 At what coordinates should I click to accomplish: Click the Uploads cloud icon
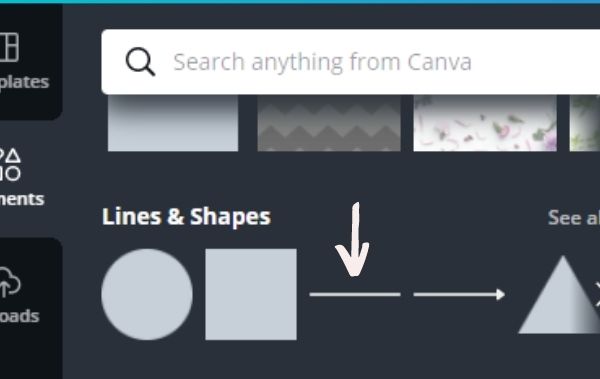click(10, 283)
